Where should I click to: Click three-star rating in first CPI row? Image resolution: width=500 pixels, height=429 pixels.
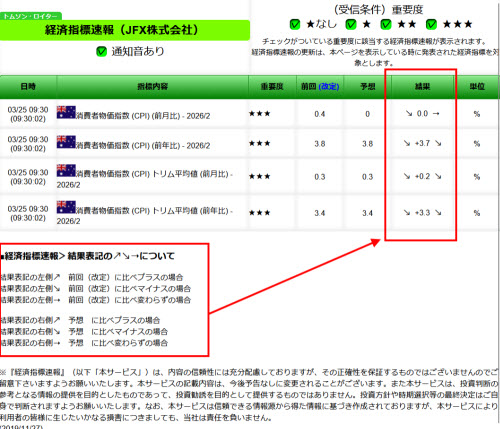coord(260,114)
